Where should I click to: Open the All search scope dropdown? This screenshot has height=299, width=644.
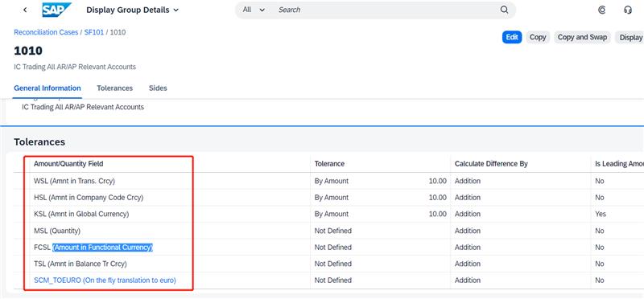[254, 10]
